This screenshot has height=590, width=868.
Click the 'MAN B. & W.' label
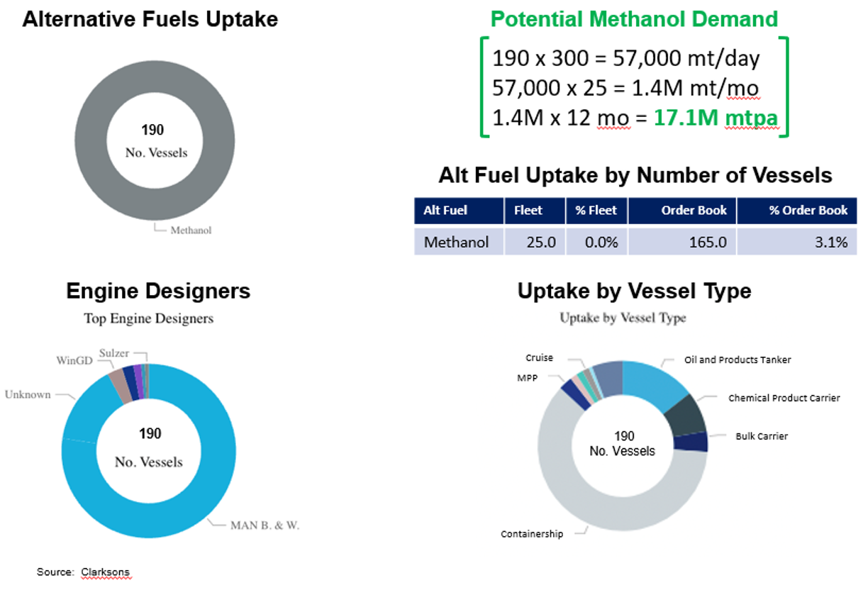265,525
